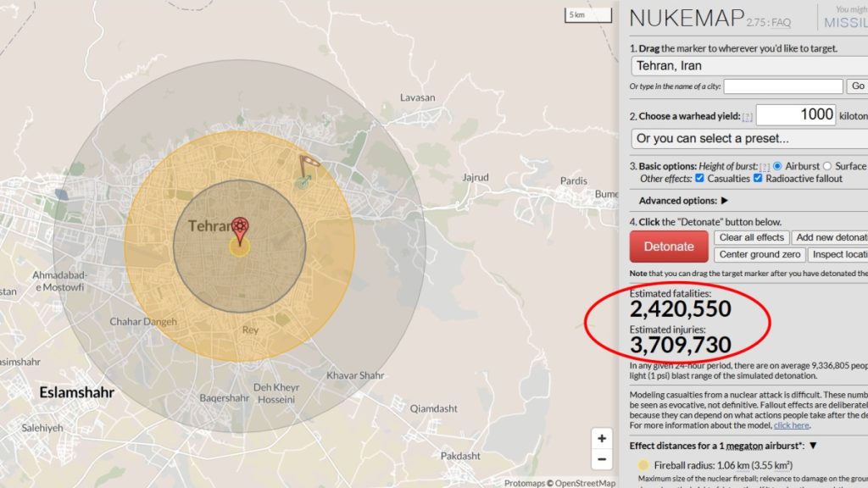Click the red target marker pin on Tehran
This screenshot has width=868, height=488.
click(x=240, y=230)
